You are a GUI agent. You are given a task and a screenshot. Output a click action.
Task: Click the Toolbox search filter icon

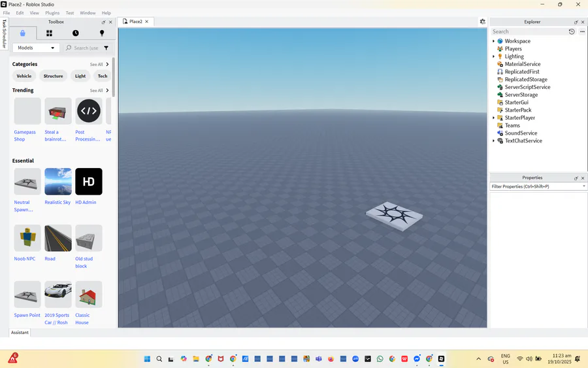(106, 48)
